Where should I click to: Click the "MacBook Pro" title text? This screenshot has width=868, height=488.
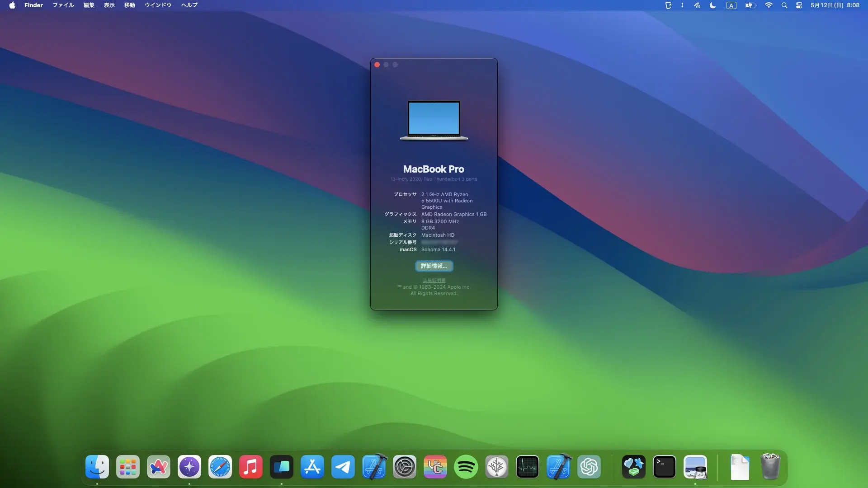434,169
